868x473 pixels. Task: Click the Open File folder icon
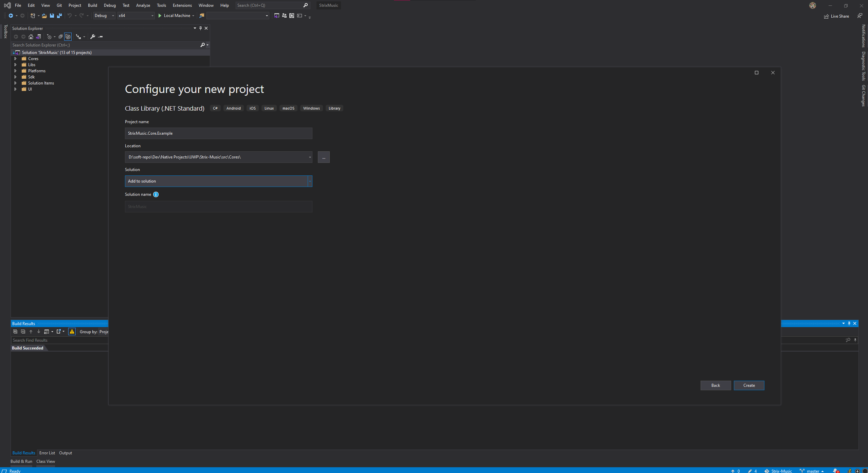coord(44,16)
